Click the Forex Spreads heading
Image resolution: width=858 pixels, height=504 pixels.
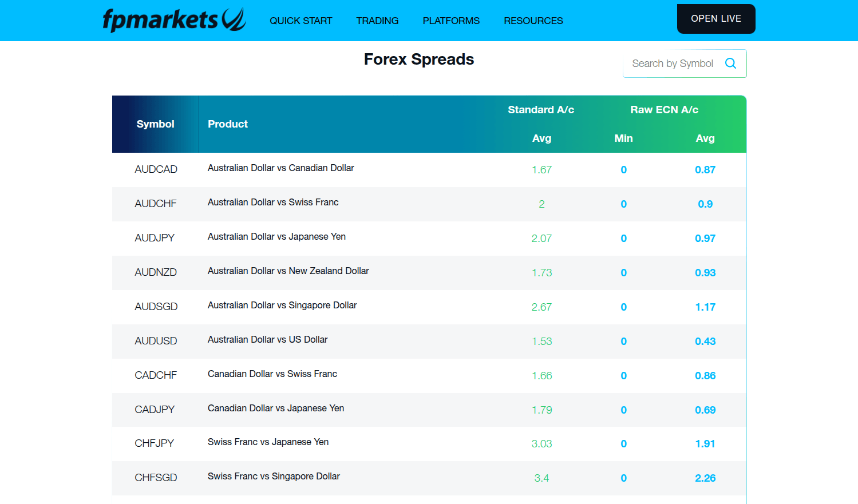coord(419,59)
